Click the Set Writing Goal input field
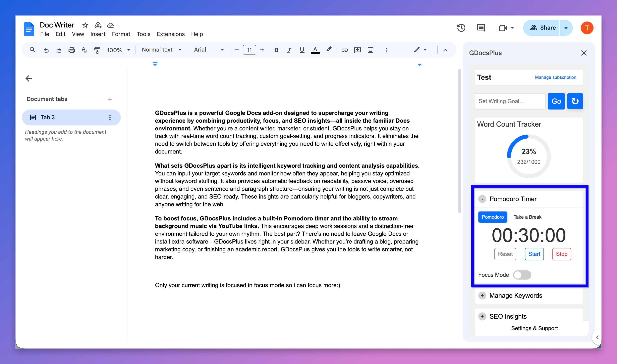 (x=510, y=101)
